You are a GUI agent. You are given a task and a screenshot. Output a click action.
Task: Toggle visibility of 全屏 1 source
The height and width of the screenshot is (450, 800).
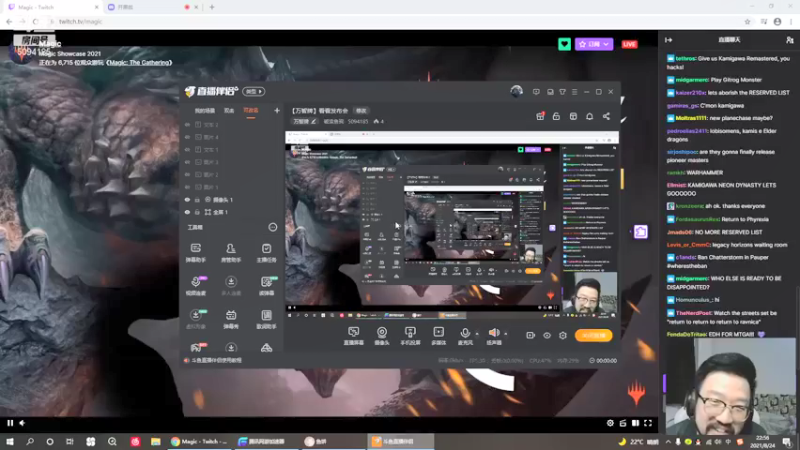pyautogui.click(x=187, y=212)
